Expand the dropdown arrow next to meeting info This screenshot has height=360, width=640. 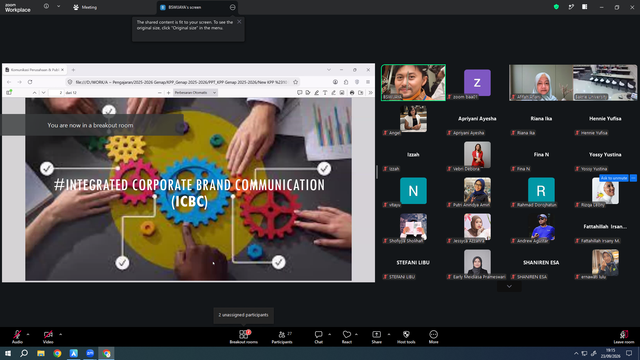[x=58, y=6]
